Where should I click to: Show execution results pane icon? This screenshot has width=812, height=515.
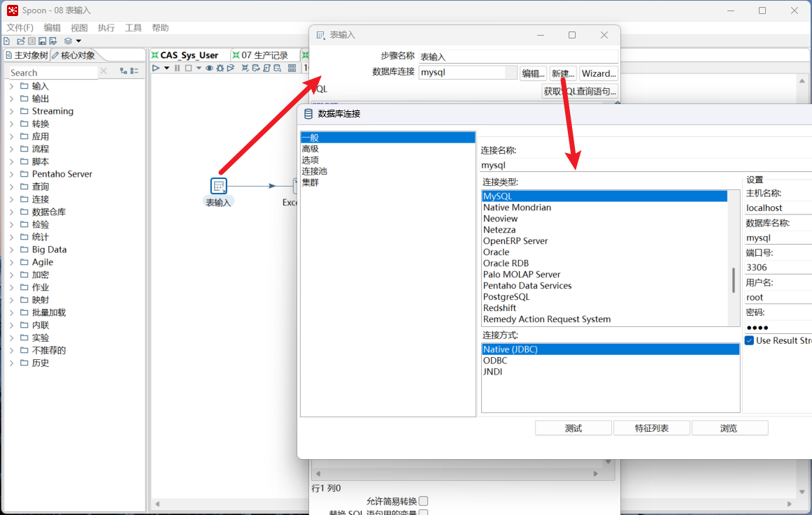(x=292, y=68)
